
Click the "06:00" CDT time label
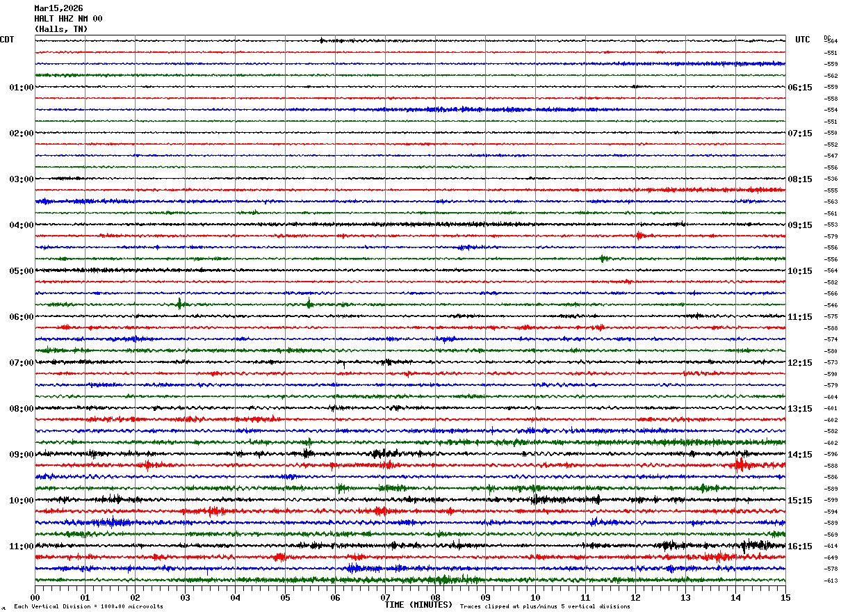click(x=22, y=317)
